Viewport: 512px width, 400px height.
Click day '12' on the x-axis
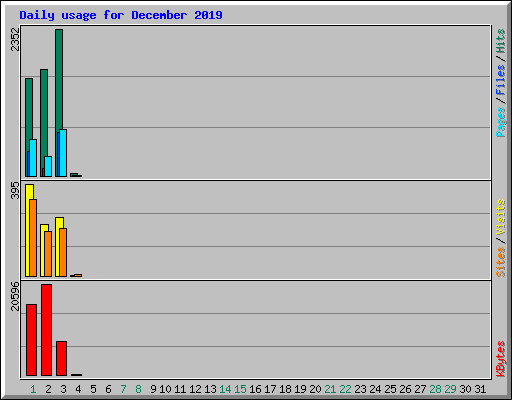pyautogui.click(x=195, y=389)
